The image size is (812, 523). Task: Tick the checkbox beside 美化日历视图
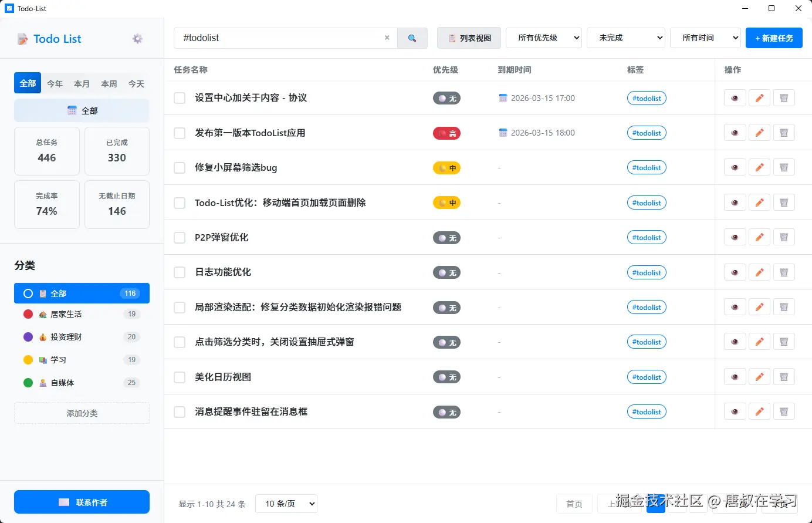[179, 377]
